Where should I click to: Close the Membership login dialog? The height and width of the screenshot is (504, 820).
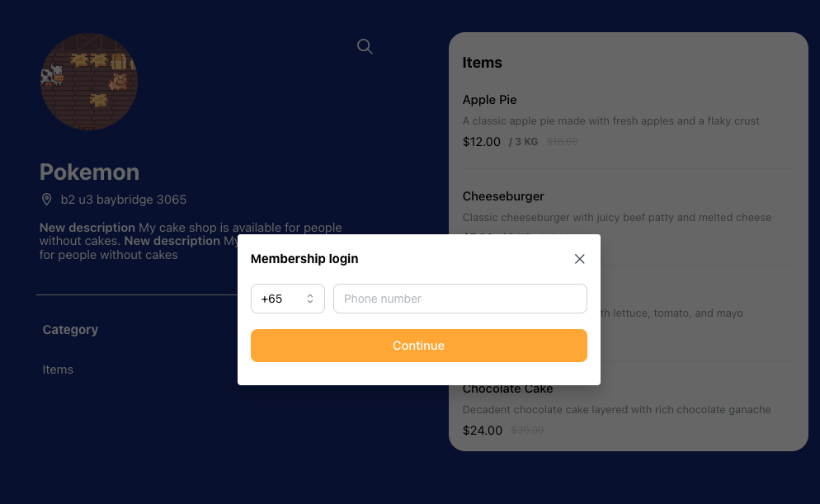(x=579, y=259)
